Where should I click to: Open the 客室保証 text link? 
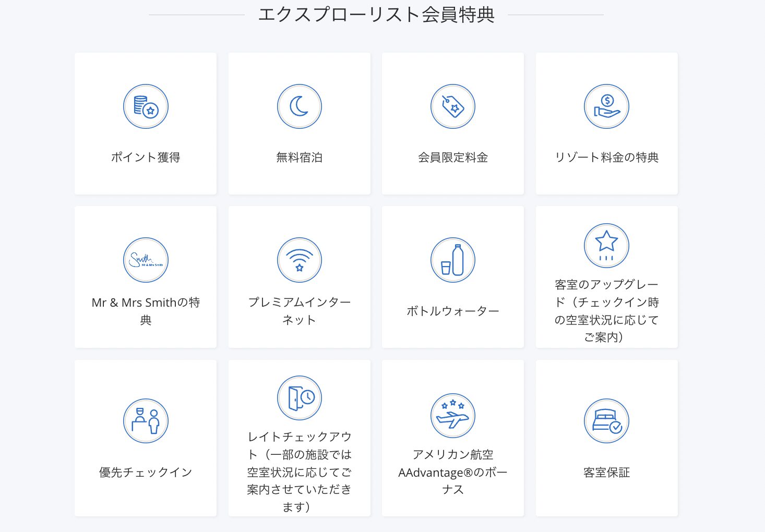pos(606,473)
